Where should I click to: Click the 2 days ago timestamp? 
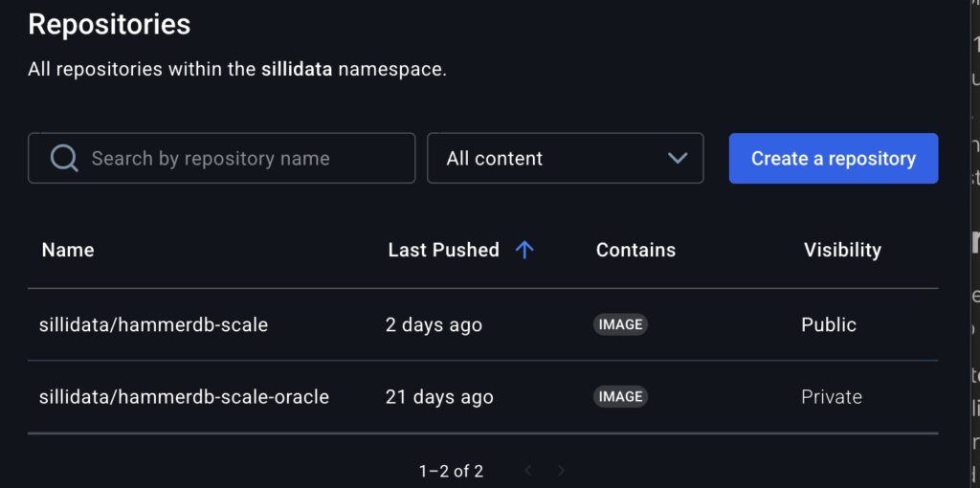click(x=434, y=324)
